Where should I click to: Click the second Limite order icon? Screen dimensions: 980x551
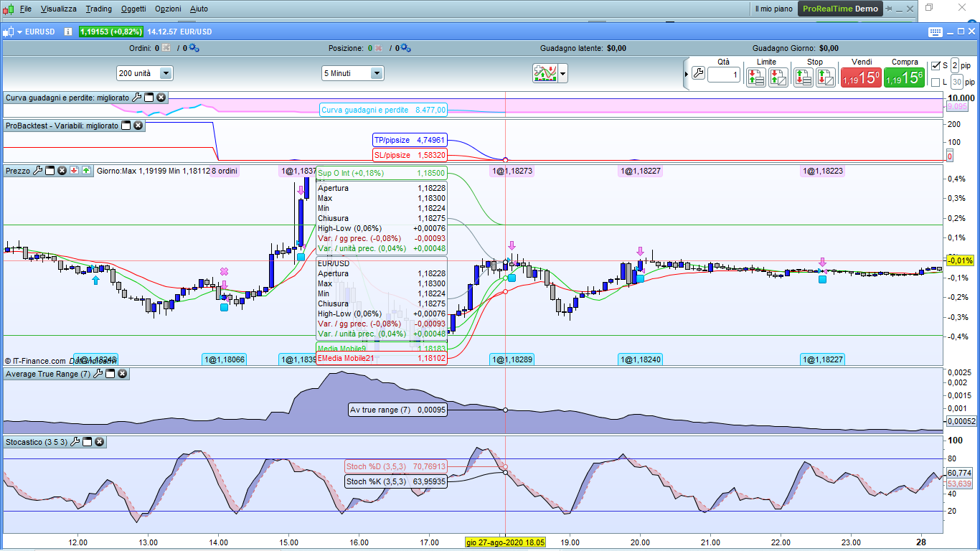[778, 77]
